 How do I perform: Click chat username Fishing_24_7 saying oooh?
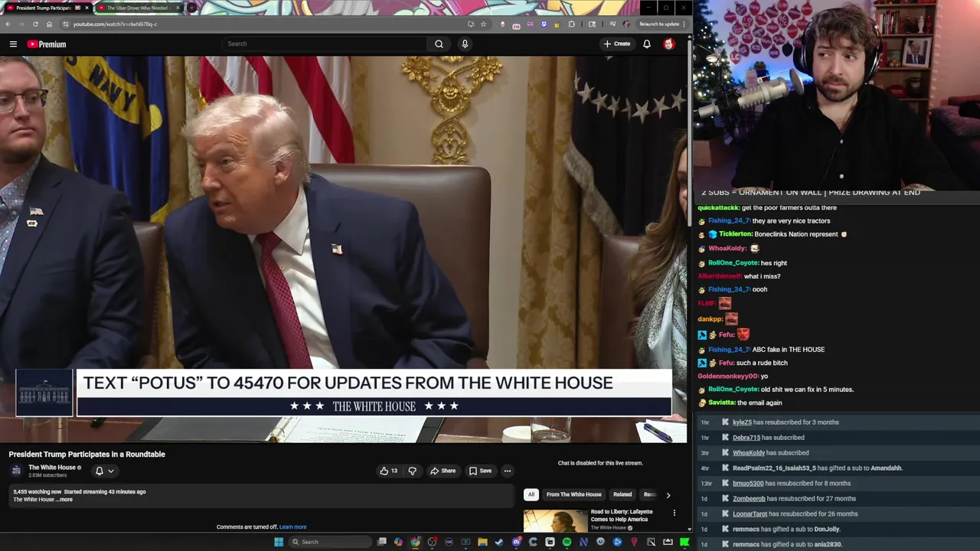[x=728, y=289]
